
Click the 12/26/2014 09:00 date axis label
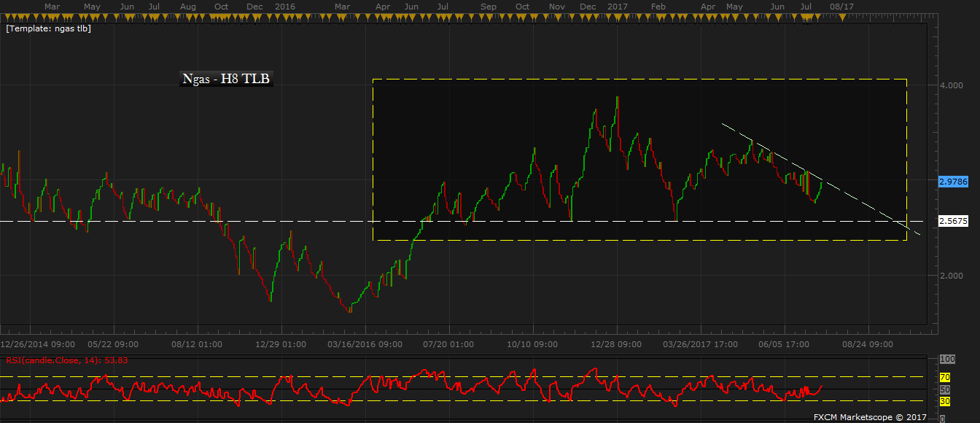coord(36,344)
